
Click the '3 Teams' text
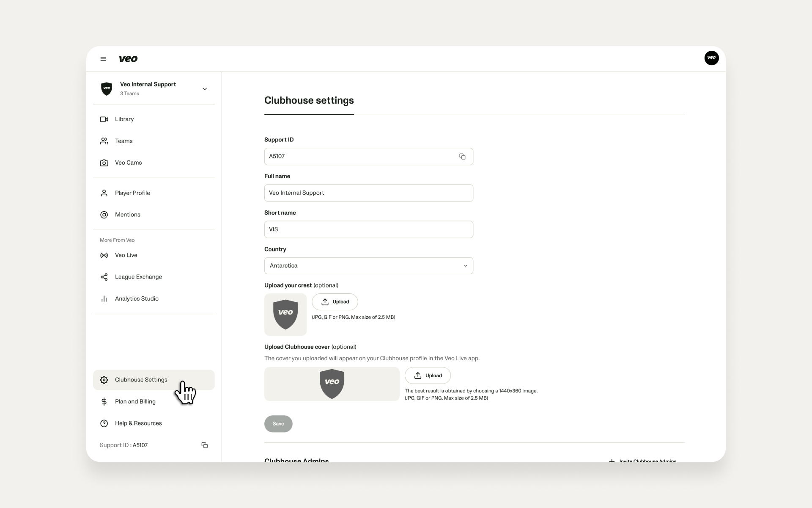[129, 94]
